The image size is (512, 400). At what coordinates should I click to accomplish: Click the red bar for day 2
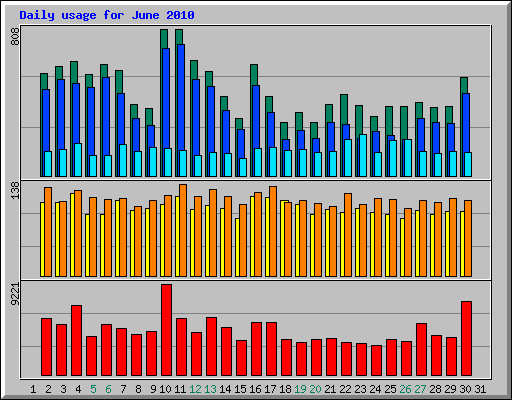(x=46, y=347)
